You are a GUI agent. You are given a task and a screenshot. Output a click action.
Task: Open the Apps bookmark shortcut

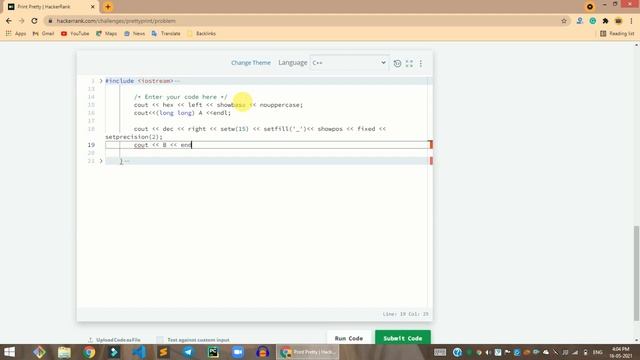click(x=16, y=33)
